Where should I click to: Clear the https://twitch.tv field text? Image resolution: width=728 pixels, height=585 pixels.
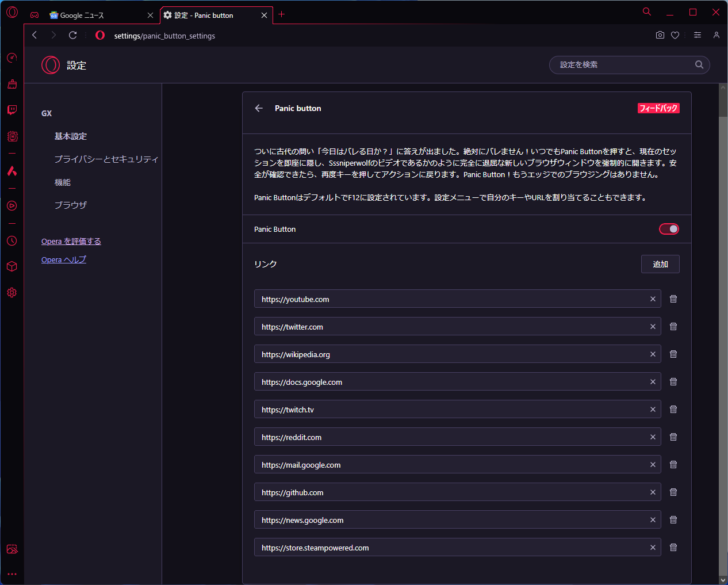coord(653,410)
